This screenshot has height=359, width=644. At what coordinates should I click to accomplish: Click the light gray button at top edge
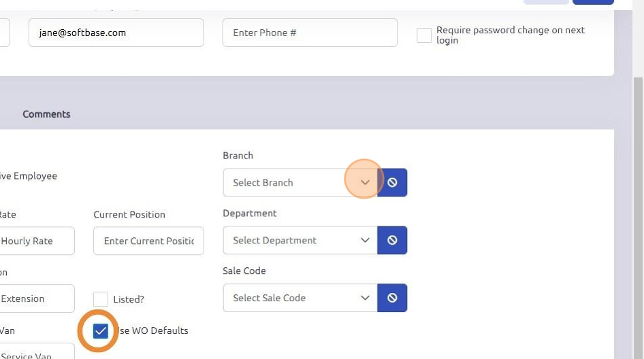click(x=546, y=2)
